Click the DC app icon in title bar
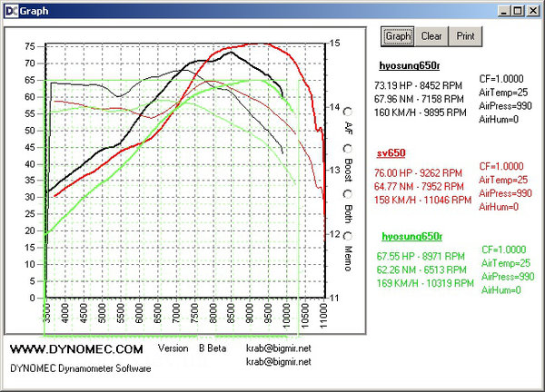The height and width of the screenshot is (392, 545). coord(11,11)
